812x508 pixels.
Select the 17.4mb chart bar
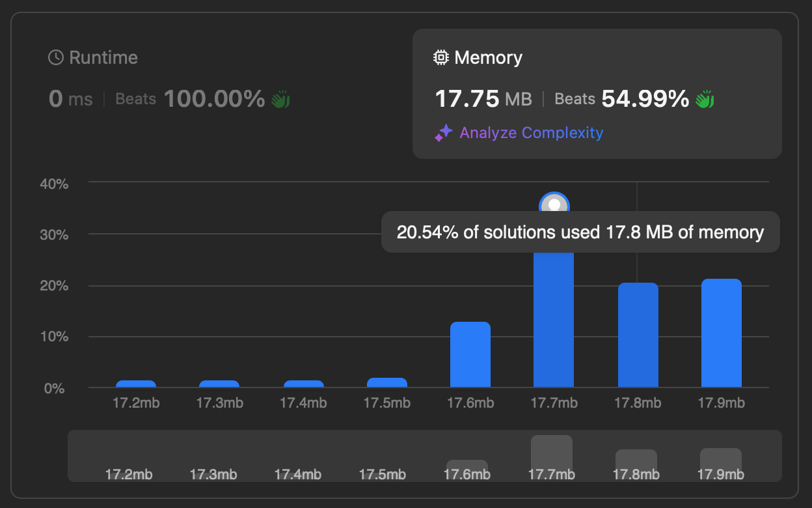coord(304,384)
